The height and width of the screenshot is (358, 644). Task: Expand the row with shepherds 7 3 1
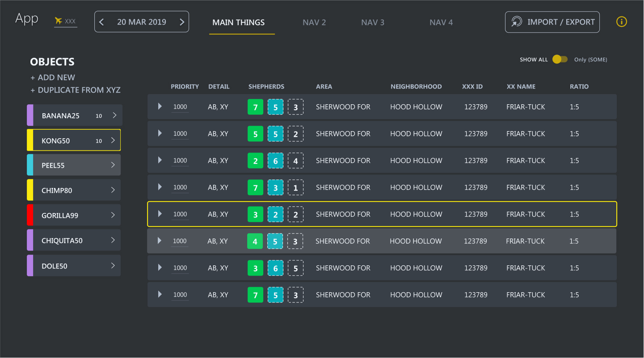click(x=160, y=187)
